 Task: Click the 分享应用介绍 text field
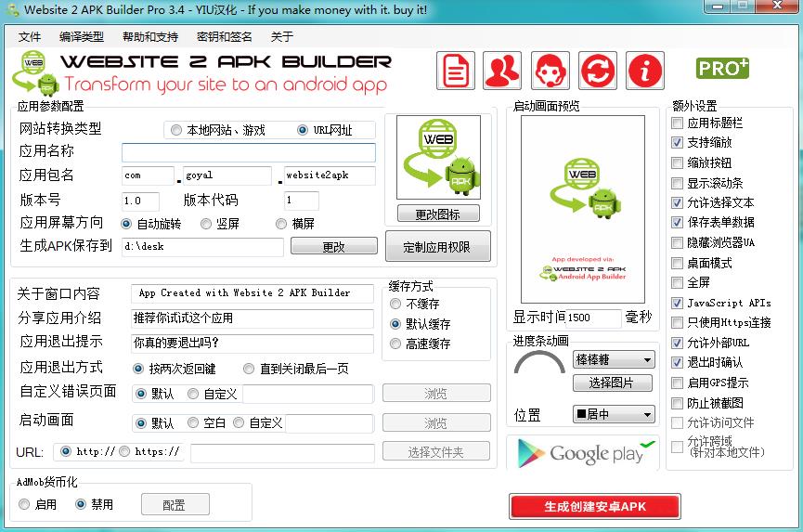point(253,318)
